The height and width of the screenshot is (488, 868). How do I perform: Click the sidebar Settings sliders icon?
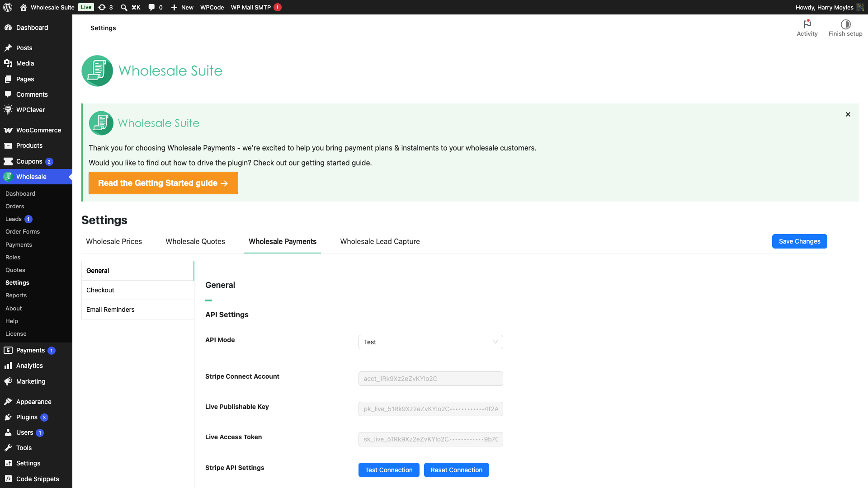pos(8,463)
